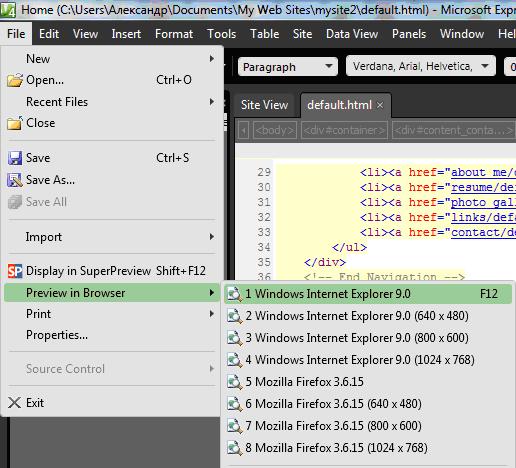Image resolution: width=516 pixels, height=468 pixels.
Task: Open the Edit menu
Action: pos(49,34)
